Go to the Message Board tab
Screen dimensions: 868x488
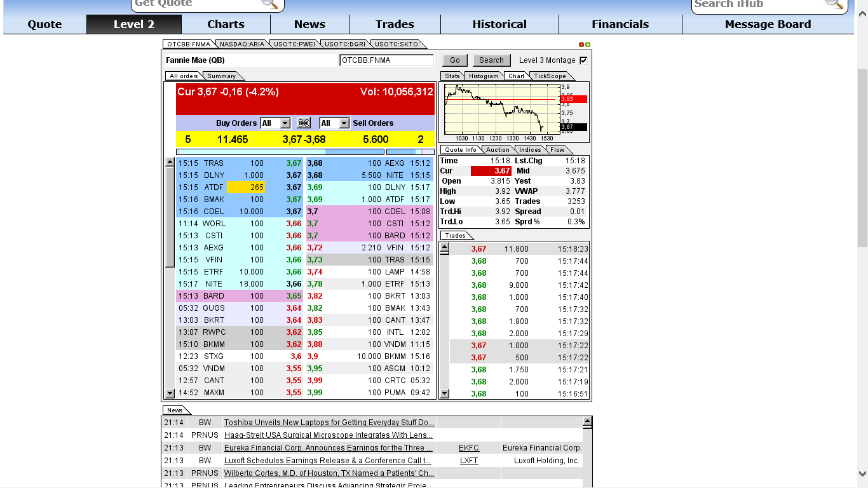pos(768,24)
